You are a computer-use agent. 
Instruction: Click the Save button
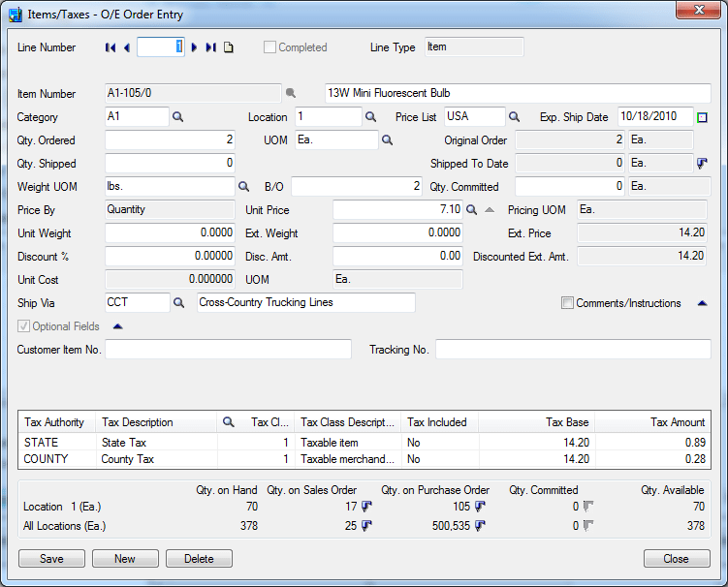[51, 559]
